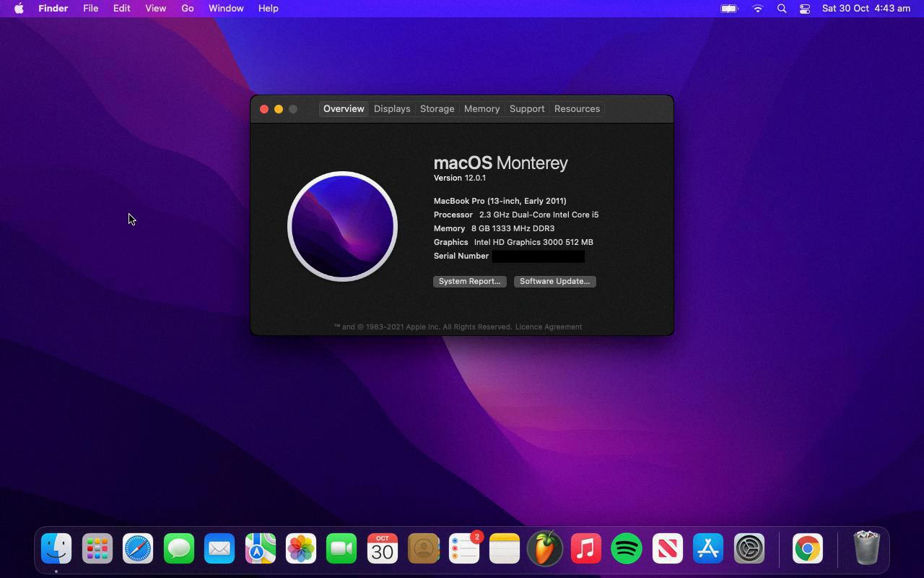Open the Calendar showing October 30
924x578 pixels.
click(x=382, y=549)
